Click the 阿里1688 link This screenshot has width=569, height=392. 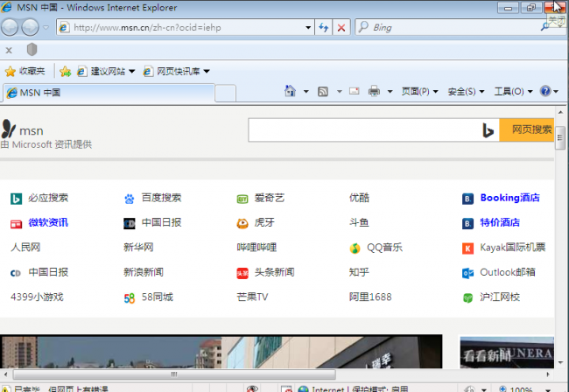370,297
